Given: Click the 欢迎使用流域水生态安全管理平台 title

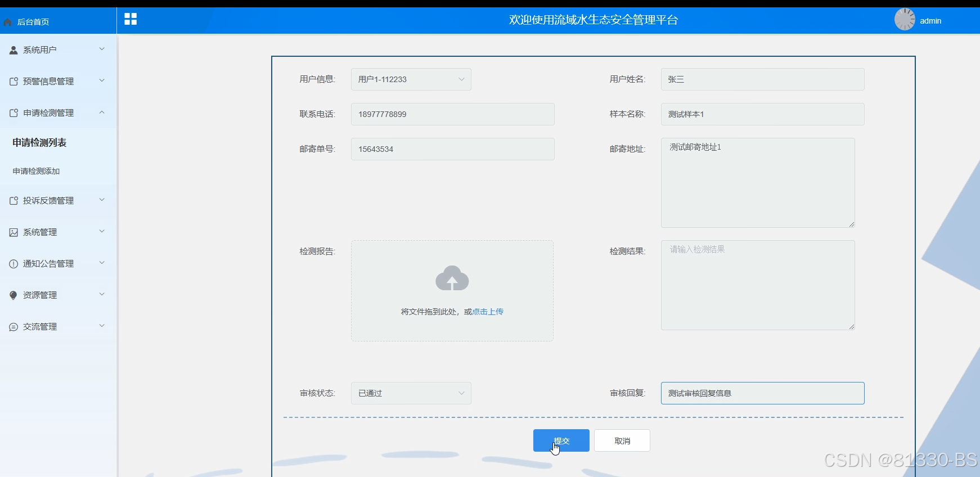Looking at the screenshot, I should 594,20.
